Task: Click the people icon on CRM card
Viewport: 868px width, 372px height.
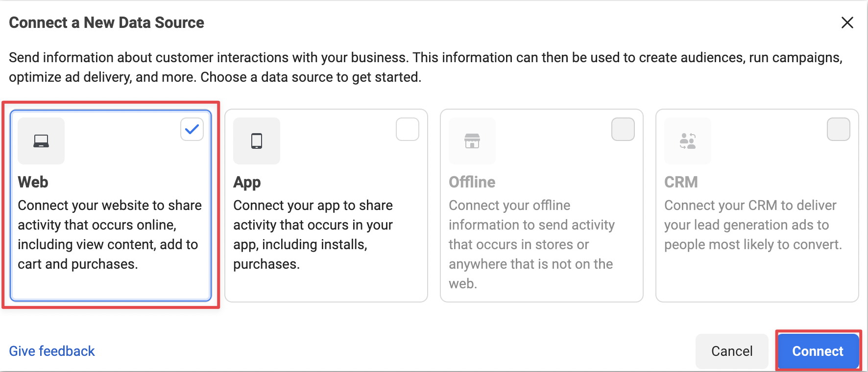Action: point(688,141)
